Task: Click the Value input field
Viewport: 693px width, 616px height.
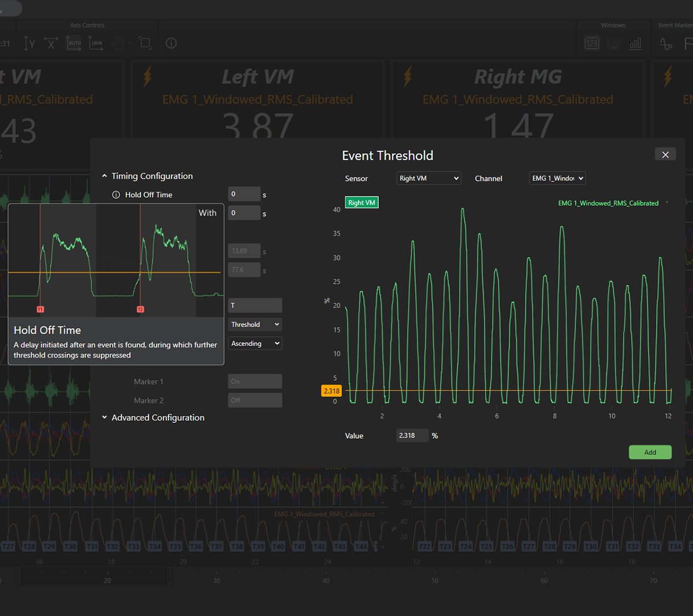Action: pos(412,436)
